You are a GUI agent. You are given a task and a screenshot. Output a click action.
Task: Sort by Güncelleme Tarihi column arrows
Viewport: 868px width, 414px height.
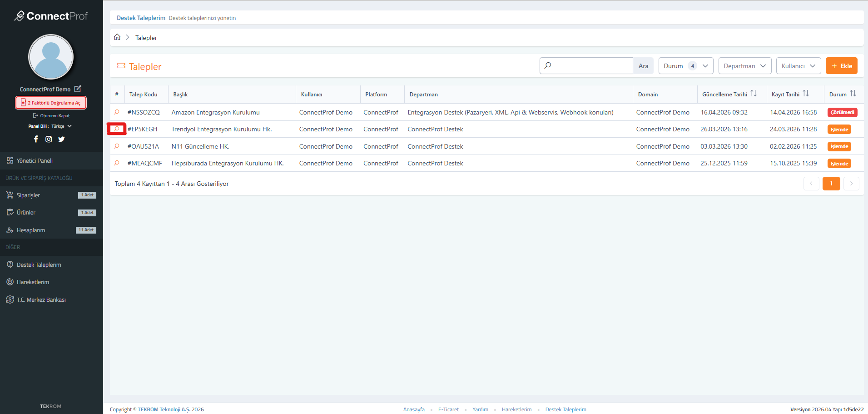(x=754, y=94)
